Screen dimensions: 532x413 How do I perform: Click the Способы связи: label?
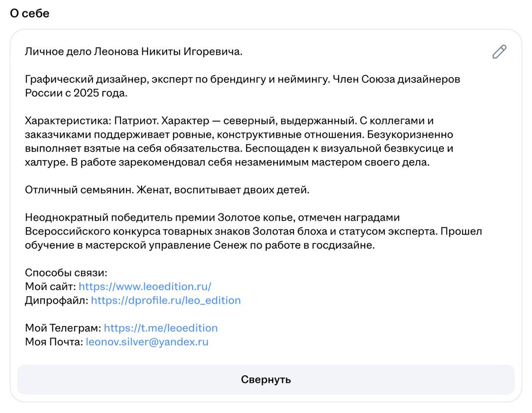point(66,272)
